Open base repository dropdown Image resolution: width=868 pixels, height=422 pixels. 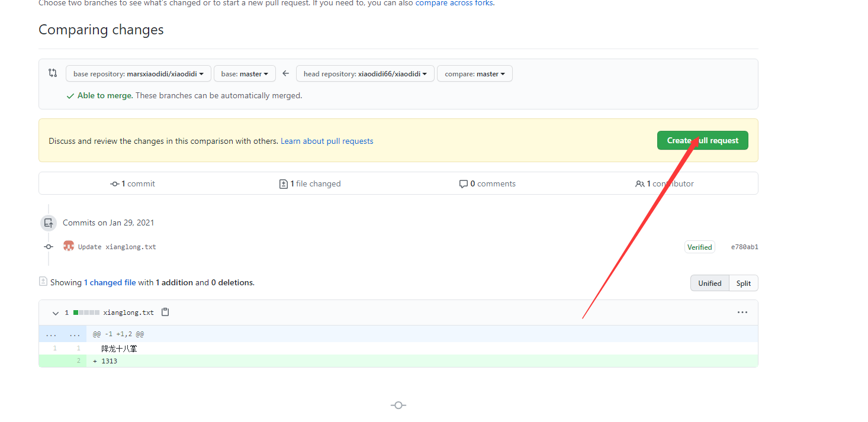(x=138, y=74)
